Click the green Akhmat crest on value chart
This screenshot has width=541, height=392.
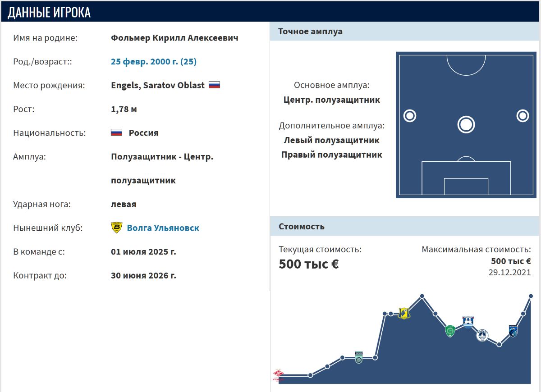click(449, 331)
